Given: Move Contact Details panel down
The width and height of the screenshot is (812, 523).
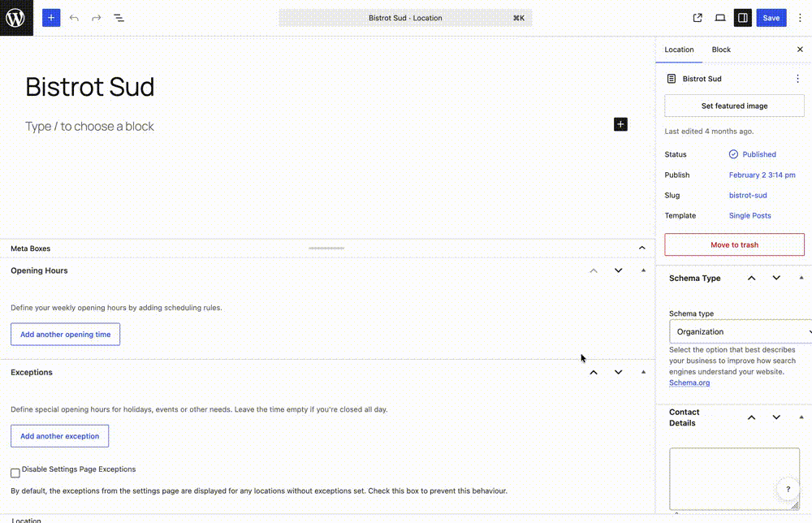Looking at the screenshot, I should tap(776, 417).
